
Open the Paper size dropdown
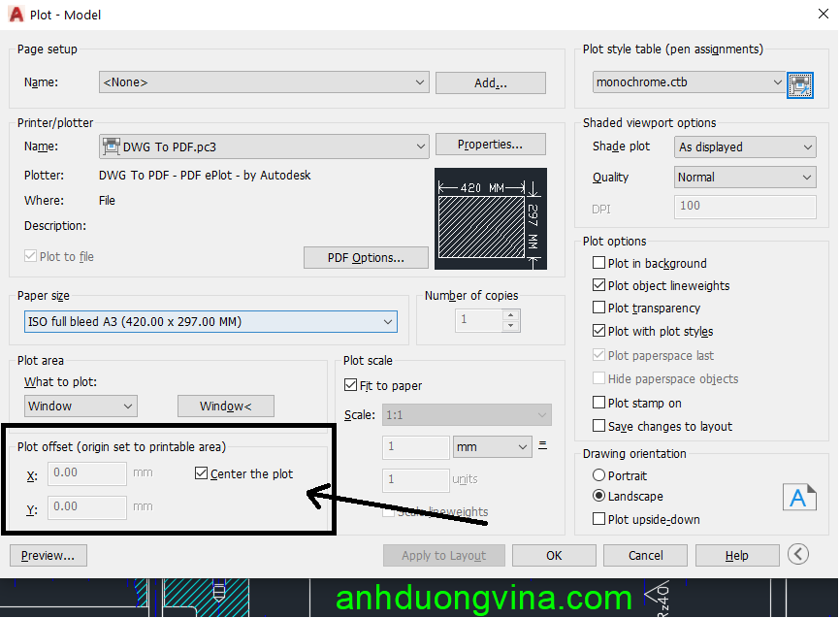(210, 322)
